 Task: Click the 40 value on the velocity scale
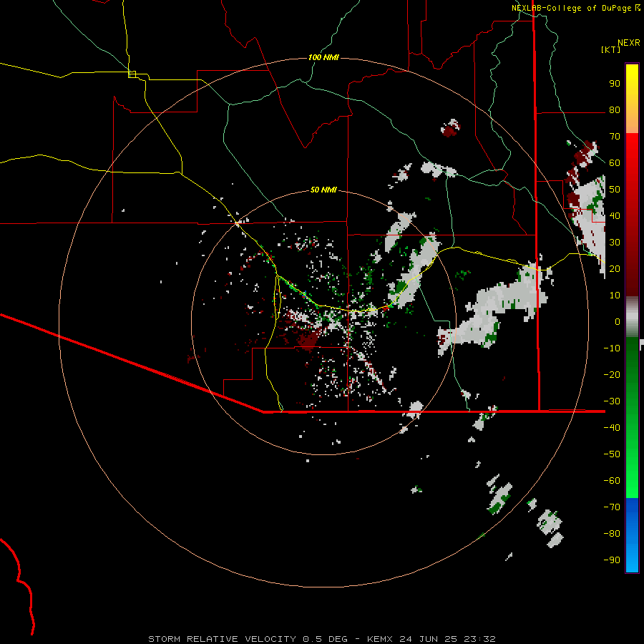[615, 215]
